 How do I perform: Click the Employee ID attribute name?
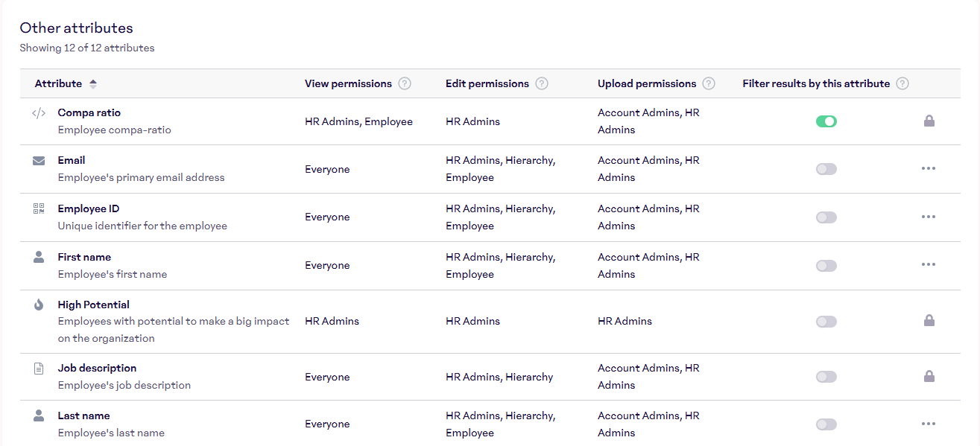pyautogui.click(x=88, y=208)
